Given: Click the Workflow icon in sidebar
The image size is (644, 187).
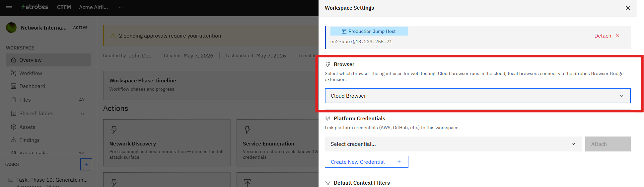Looking at the screenshot, I should click(x=14, y=73).
